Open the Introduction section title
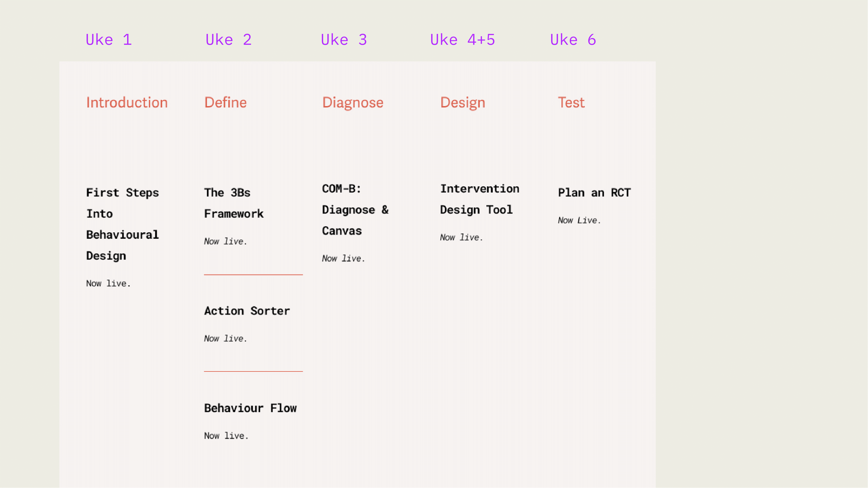 point(127,102)
